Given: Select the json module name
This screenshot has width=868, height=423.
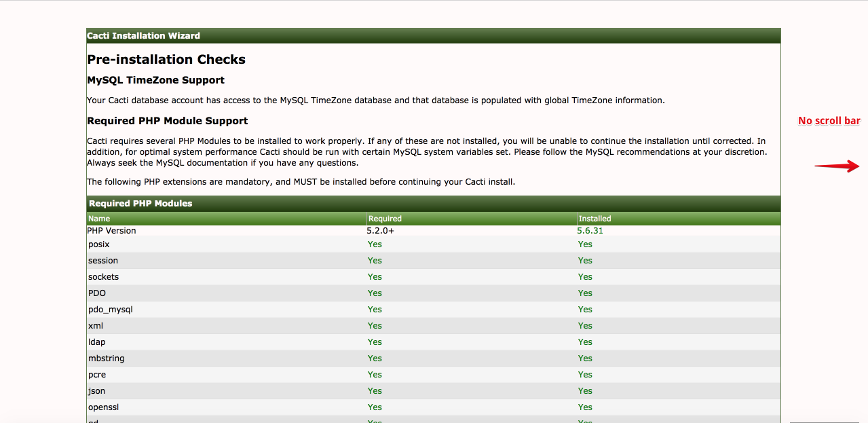Looking at the screenshot, I should pos(96,391).
